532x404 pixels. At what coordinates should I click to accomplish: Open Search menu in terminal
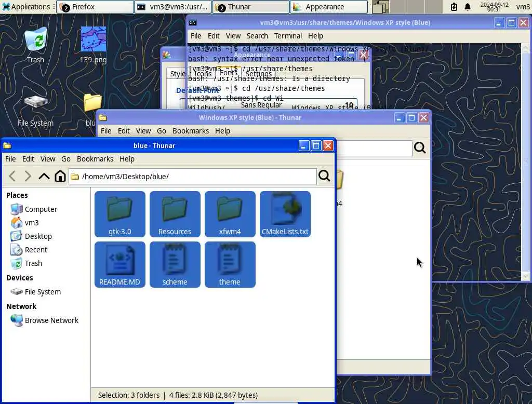257,36
